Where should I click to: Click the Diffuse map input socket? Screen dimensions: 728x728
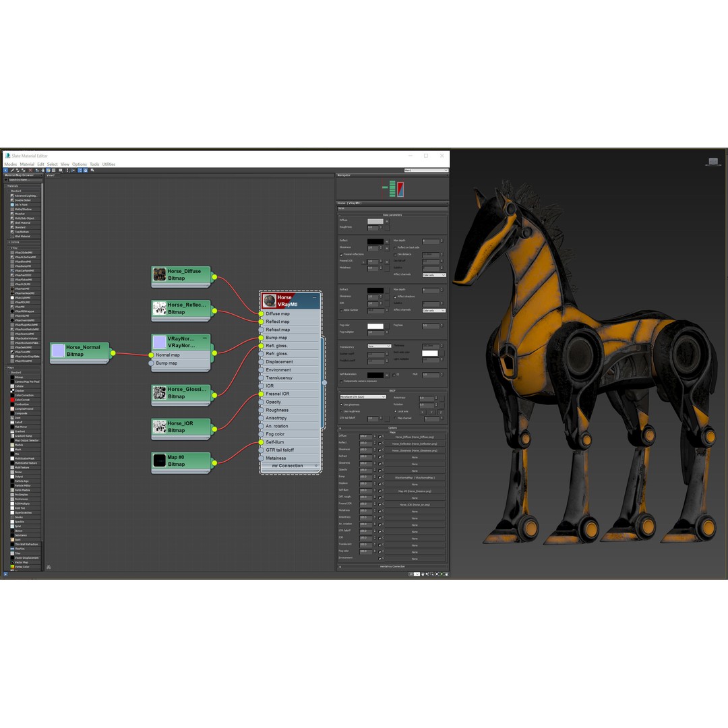262,314
